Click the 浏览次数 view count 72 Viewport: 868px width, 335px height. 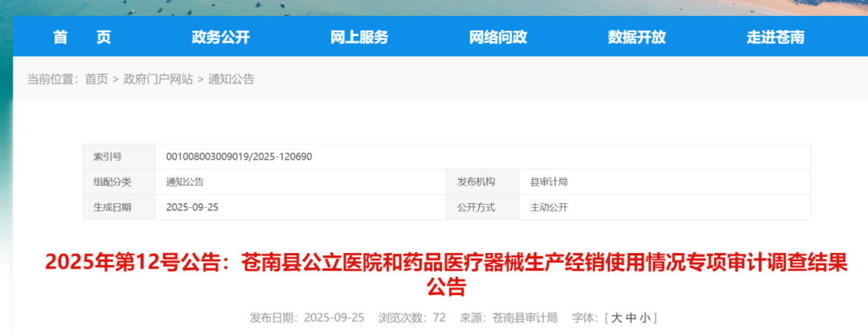tap(439, 318)
